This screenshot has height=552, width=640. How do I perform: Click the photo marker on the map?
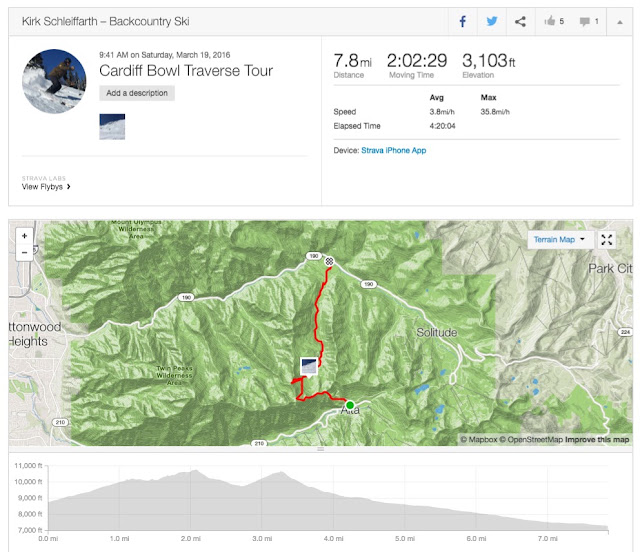click(x=309, y=366)
